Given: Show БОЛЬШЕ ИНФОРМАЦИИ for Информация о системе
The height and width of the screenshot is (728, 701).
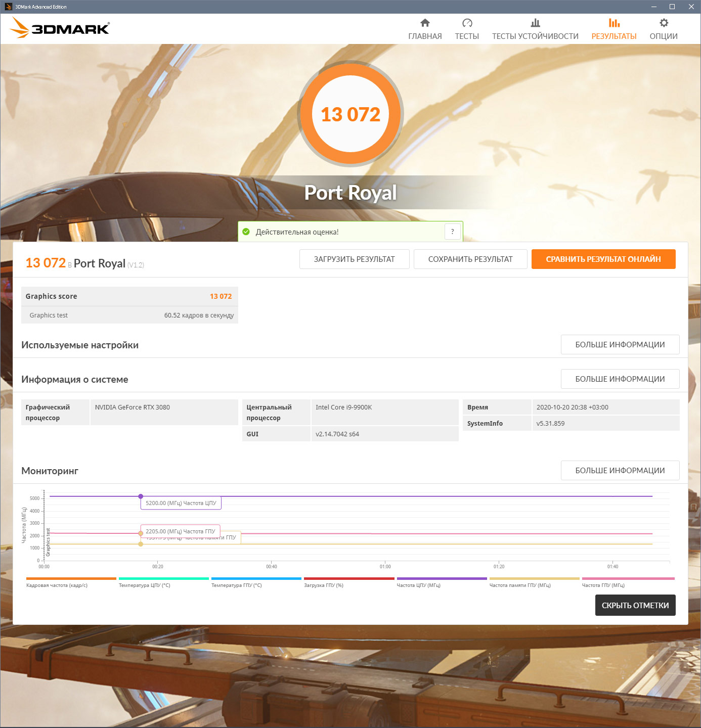Looking at the screenshot, I should 620,379.
